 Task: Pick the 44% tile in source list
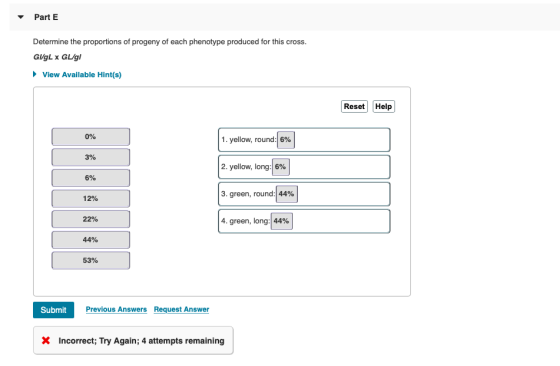[x=91, y=240]
